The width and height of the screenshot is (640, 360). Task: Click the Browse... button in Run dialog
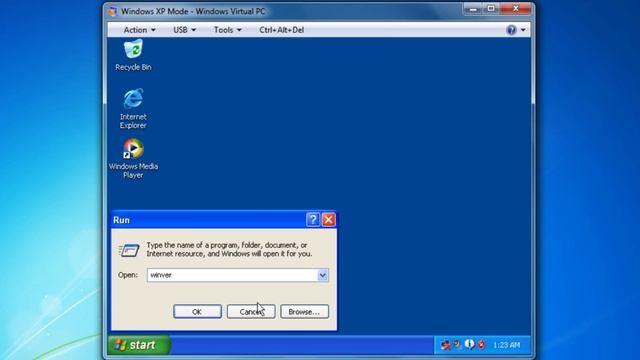tap(304, 311)
